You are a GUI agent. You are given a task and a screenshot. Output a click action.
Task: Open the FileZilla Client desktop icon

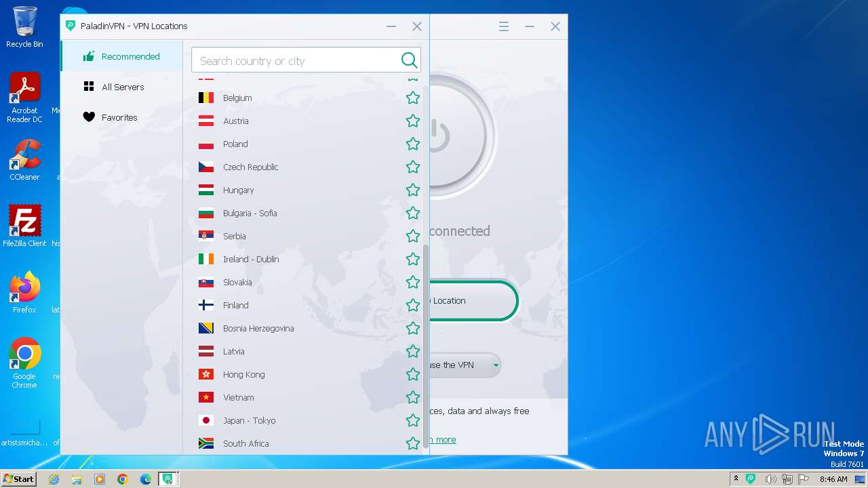pos(24,226)
